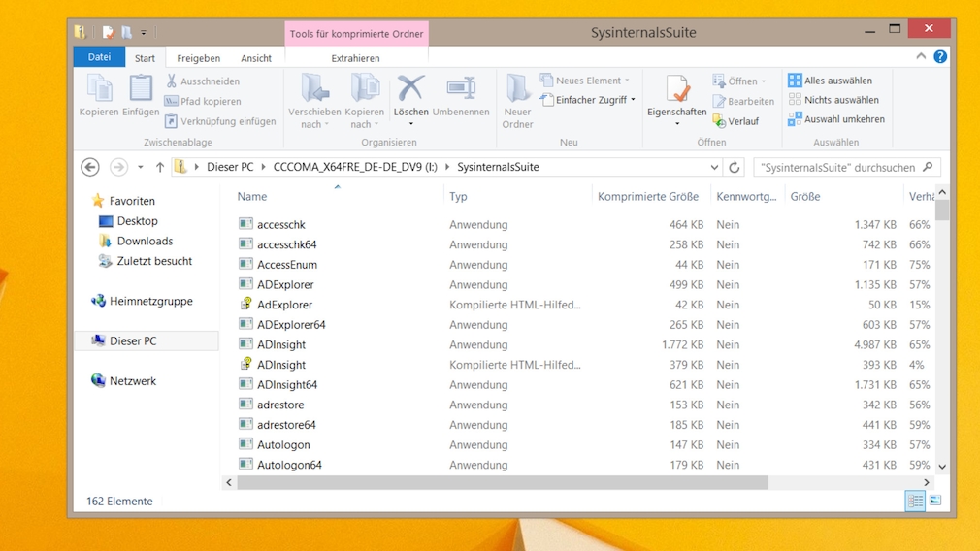Open the Öffnen dropdown arrow
This screenshot has height=551, width=980.
763,81
